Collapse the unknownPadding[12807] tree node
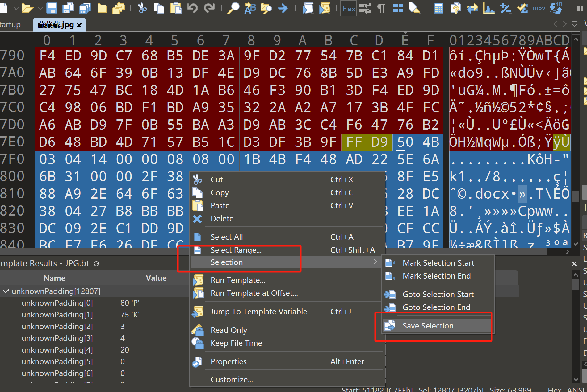This screenshot has width=587, height=392. 6,291
